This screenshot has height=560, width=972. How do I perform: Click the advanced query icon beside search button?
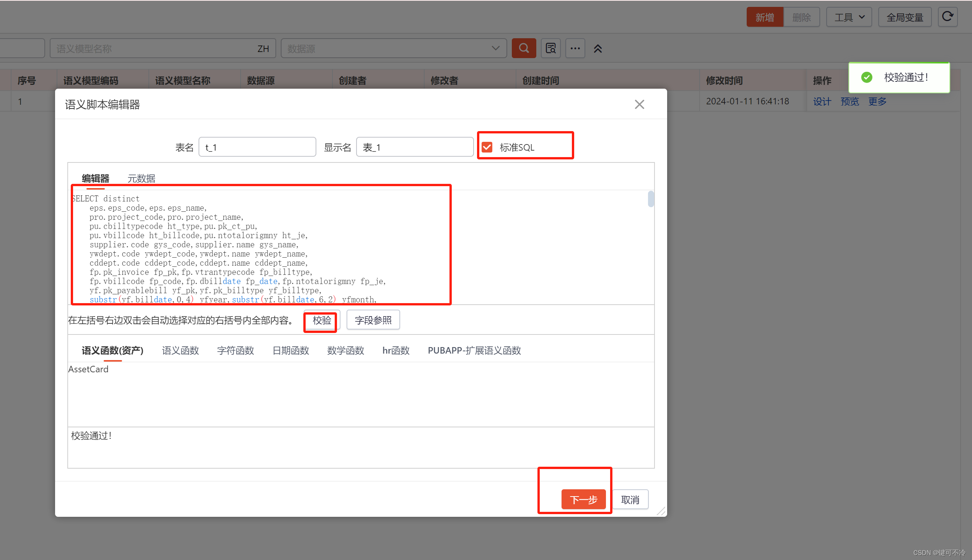[x=550, y=48]
